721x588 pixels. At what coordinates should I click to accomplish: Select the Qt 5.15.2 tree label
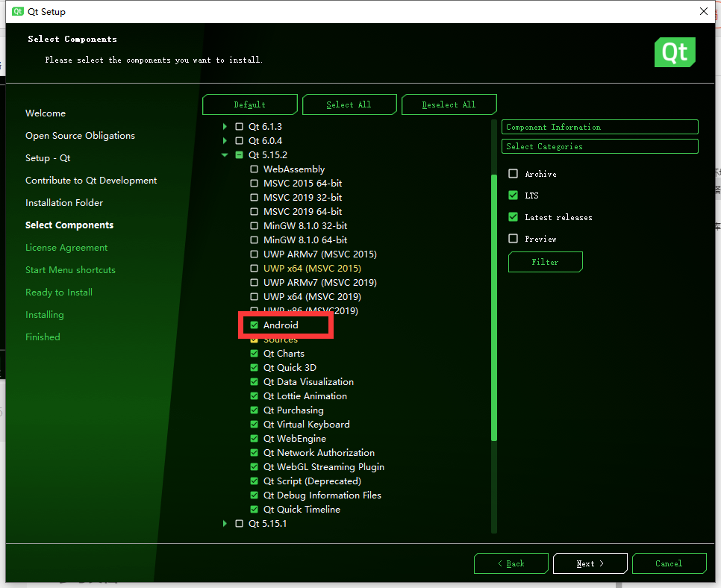(268, 155)
